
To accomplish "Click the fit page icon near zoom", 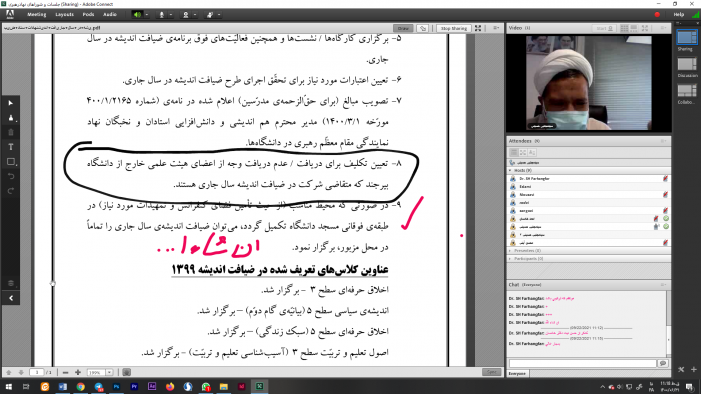I will (x=127, y=372).
